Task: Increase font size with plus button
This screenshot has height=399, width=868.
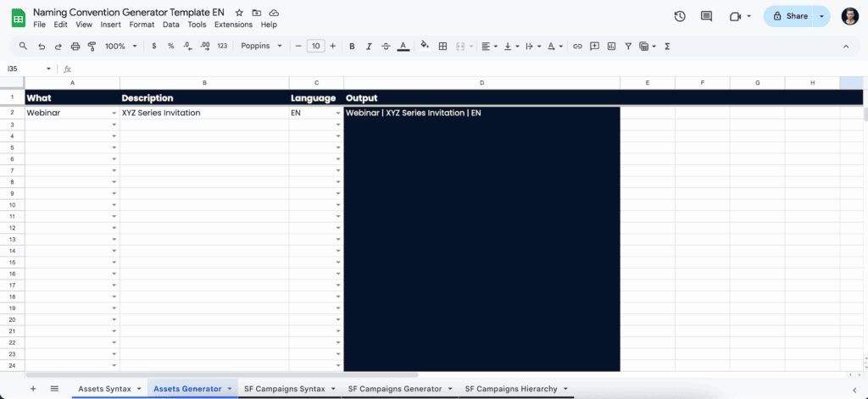Action: (332, 47)
